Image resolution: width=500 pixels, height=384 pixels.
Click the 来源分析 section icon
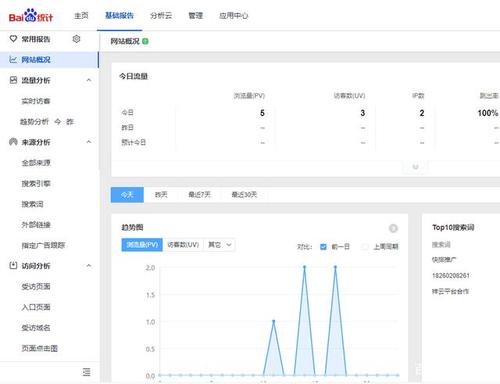(x=13, y=142)
